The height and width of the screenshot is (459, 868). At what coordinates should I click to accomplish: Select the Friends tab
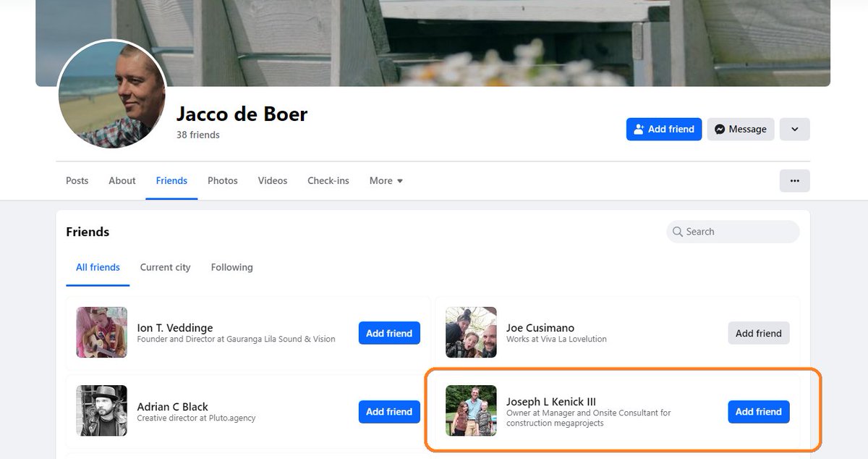click(x=171, y=180)
